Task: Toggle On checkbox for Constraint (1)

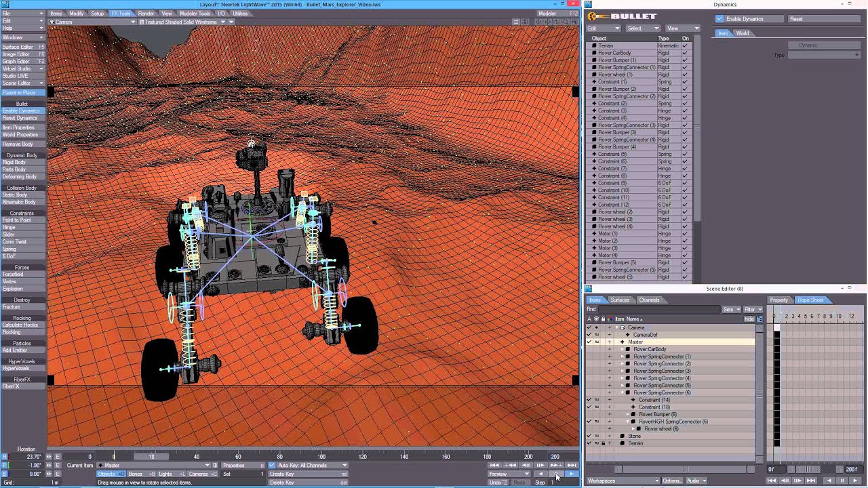Action: tap(685, 82)
